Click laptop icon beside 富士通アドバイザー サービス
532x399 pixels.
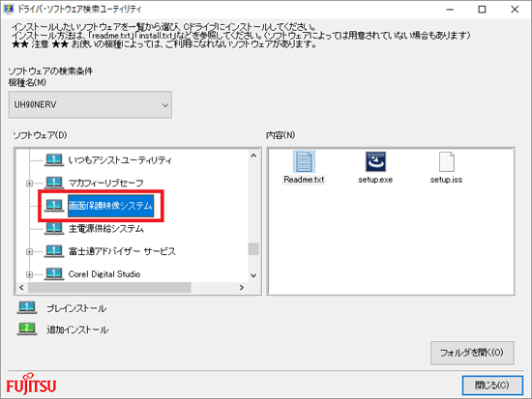pos(54,251)
